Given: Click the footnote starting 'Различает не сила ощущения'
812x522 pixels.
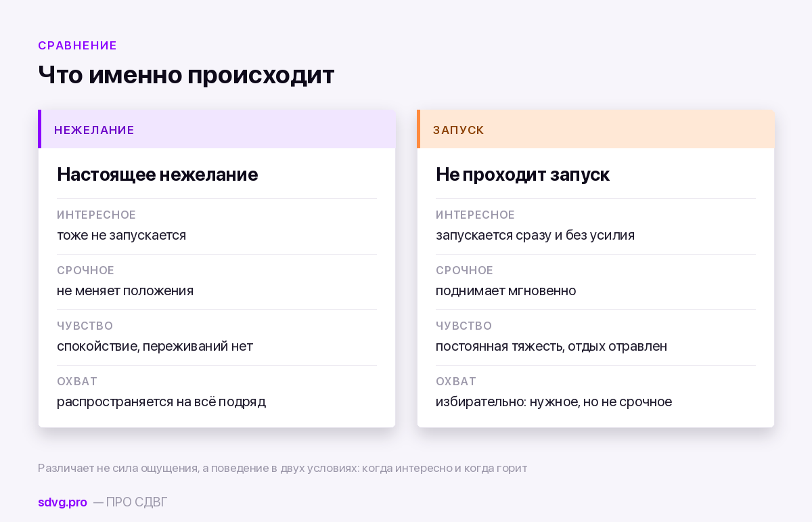Looking at the screenshot, I should pos(282,468).
